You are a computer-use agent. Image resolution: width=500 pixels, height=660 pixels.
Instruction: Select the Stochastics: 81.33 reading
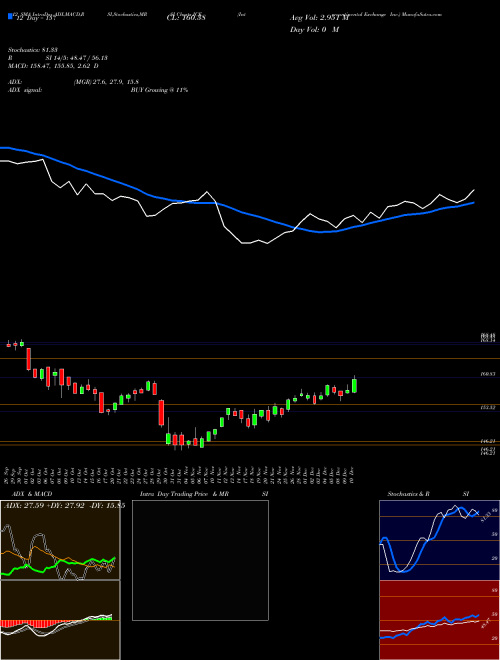click(33, 50)
